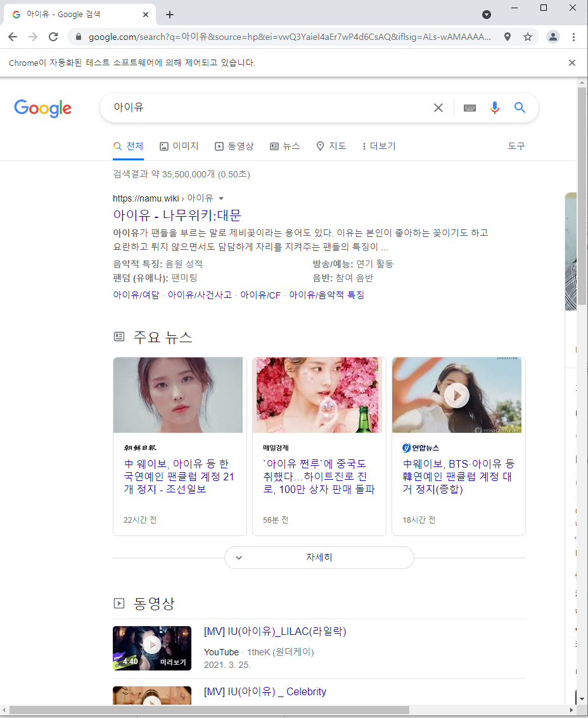The width and height of the screenshot is (588, 718).
Task: Close the 아이유 Google 검색 tab
Action: [x=146, y=15]
